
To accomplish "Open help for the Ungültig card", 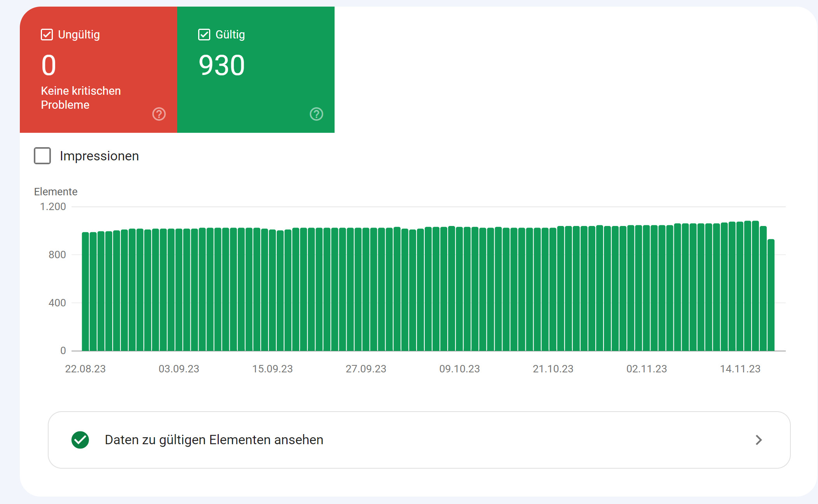I will pos(159,114).
